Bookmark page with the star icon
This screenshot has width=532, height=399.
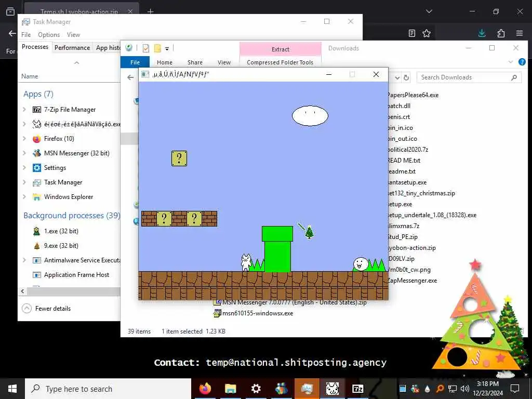[x=427, y=33]
